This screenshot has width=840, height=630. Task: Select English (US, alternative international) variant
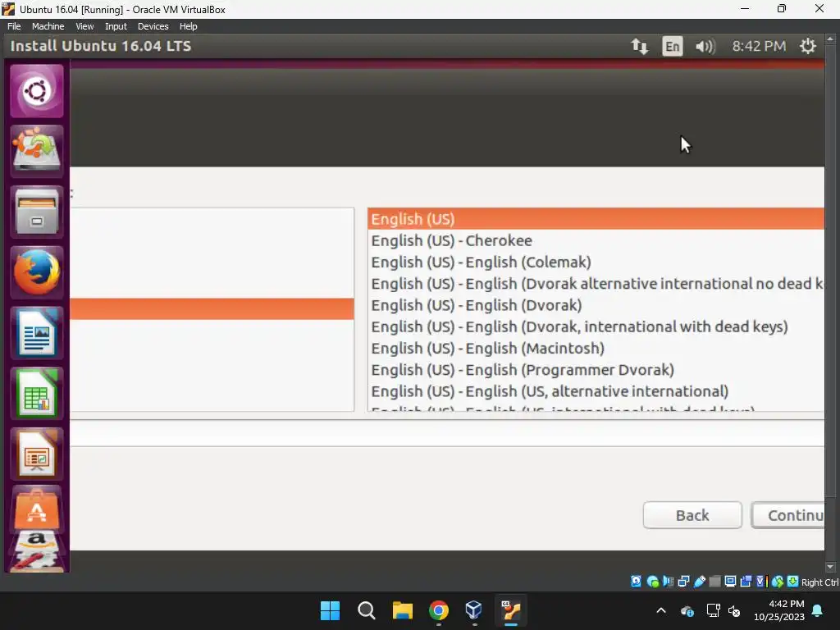click(596, 391)
